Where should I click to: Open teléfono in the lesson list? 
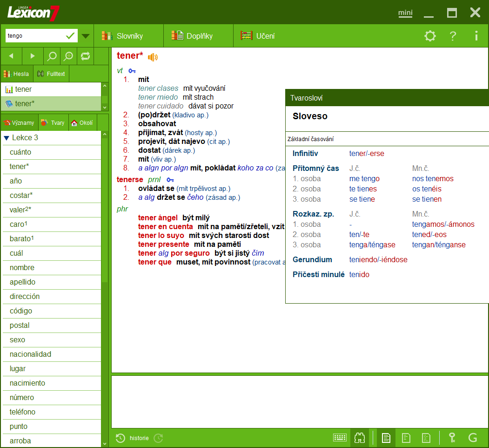click(x=52, y=412)
